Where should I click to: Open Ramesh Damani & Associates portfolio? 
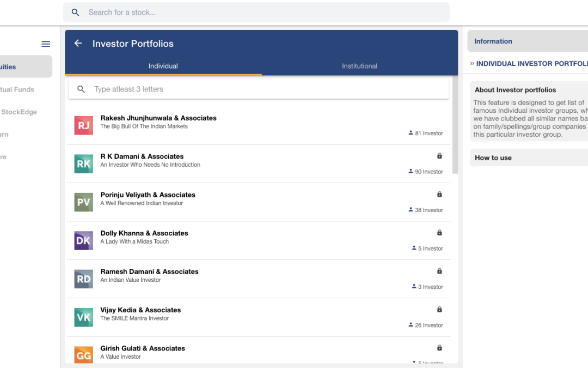coord(259,279)
